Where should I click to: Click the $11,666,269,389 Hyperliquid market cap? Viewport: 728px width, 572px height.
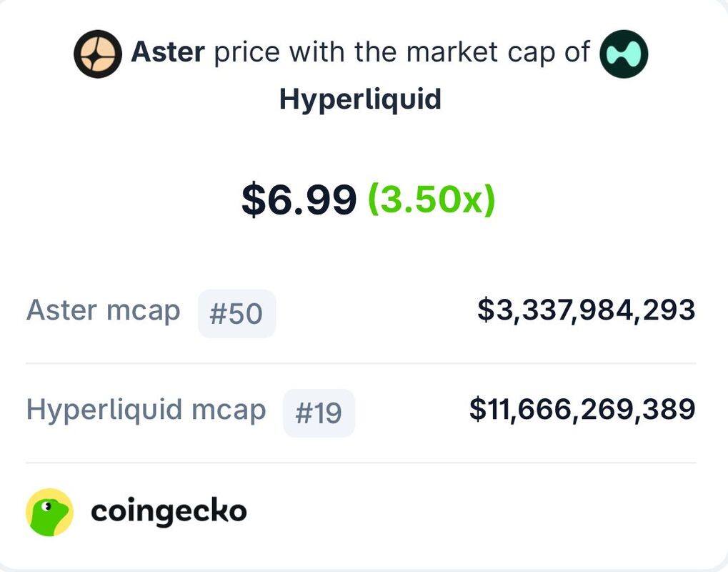(582, 410)
